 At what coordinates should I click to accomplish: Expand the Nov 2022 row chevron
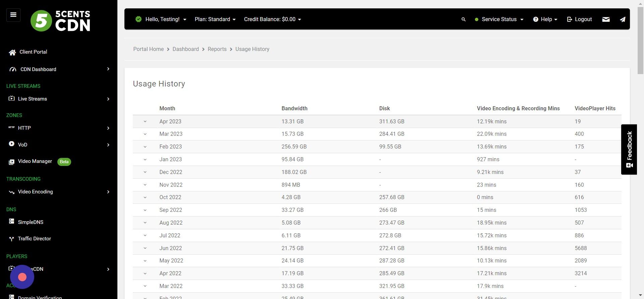145,185
